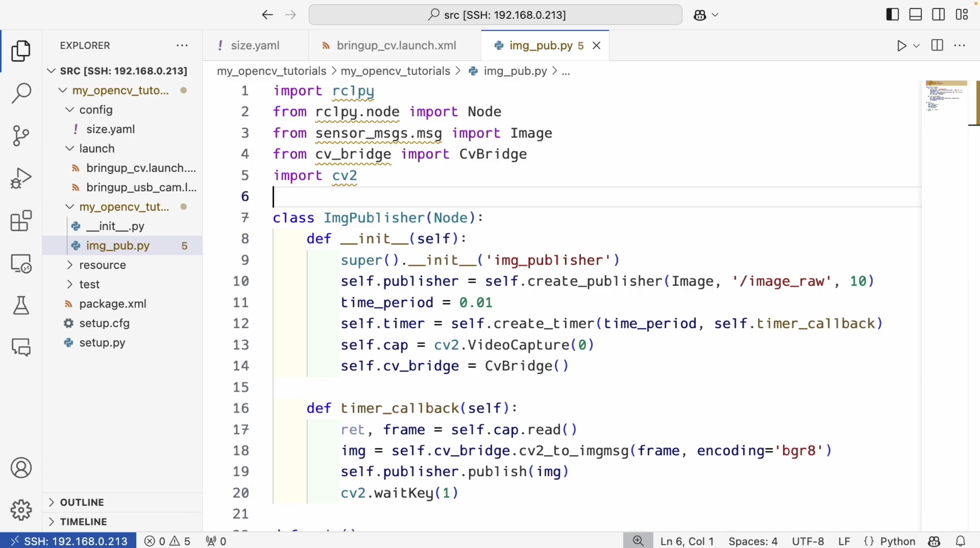Expand the resource folder
The image size is (980, 548).
103,265
